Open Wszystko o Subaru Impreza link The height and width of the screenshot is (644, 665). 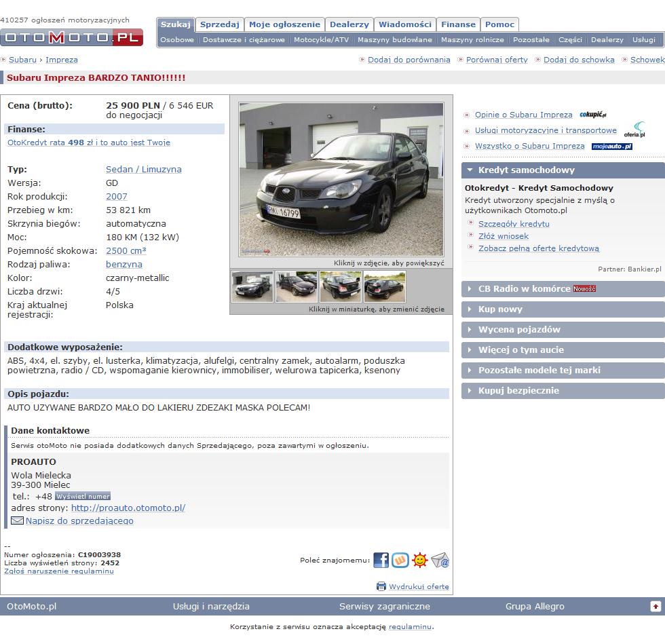(530, 146)
